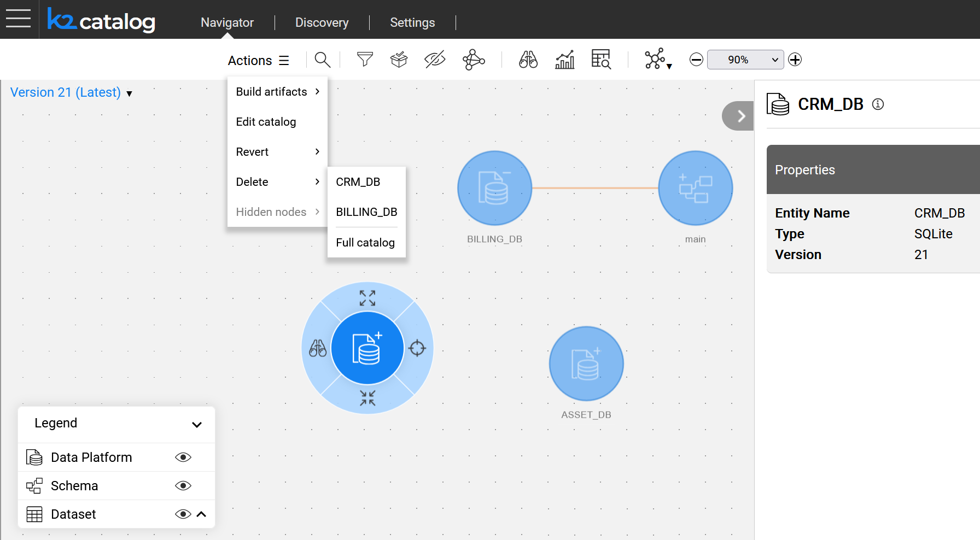The width and height of the screenshot is (980, 540).
Task: Switch to the Discovery tab
Action: click(322, 22)
